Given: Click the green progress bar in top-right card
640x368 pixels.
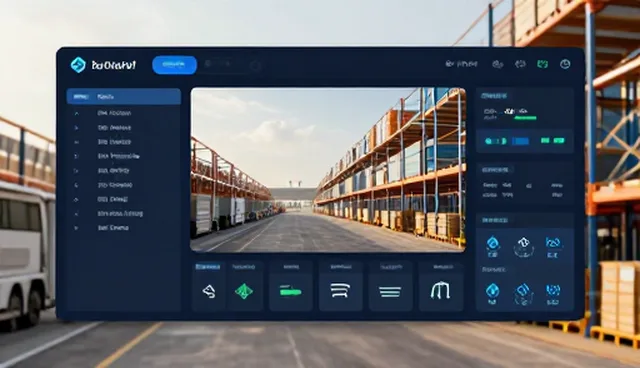Looking at the screenshot, I should [525, 118].
